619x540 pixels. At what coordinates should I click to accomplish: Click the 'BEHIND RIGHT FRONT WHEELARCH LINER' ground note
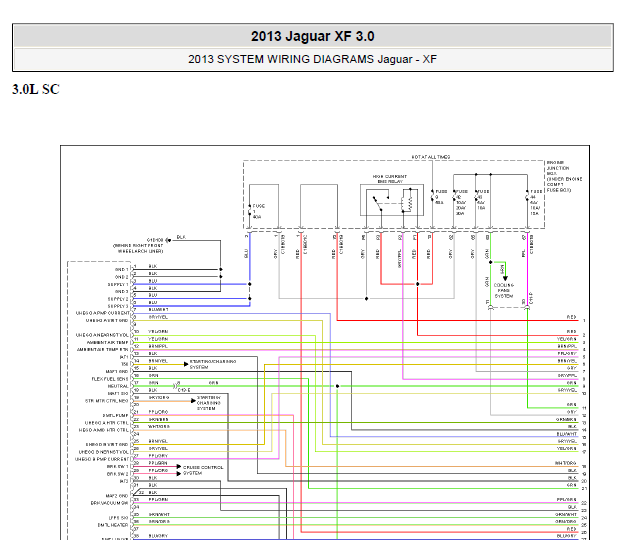pyautogui.click(x=138, y=248)
